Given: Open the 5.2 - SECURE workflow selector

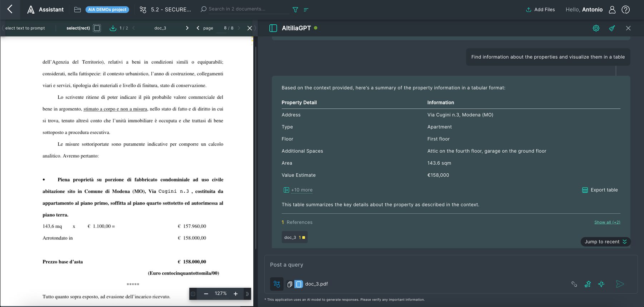Looking at the screenshot, I should pyautogui.click(x=165, y=10).
